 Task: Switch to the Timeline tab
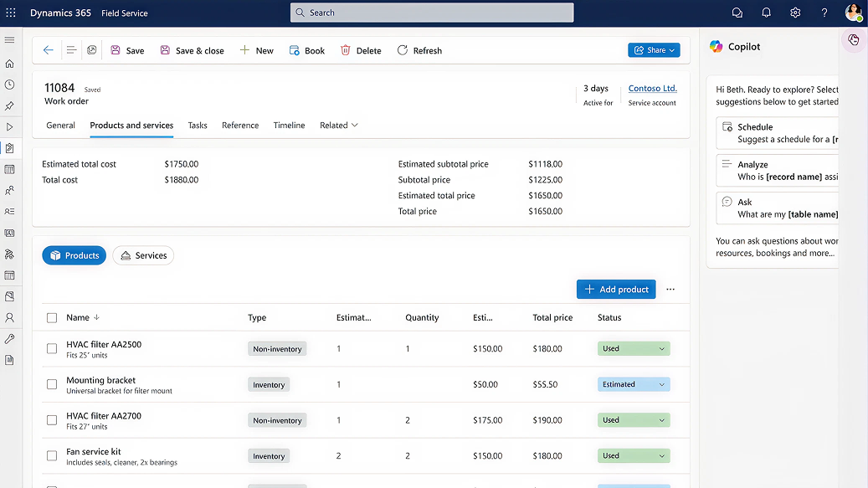pyautogui.click(x=289, y=126)
